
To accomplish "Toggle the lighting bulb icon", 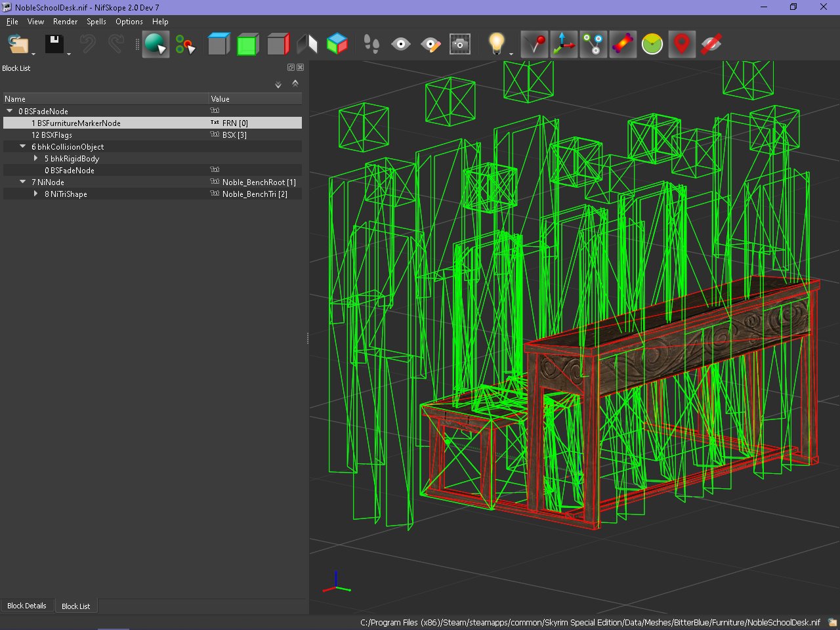I will click(x=497, y=45).
